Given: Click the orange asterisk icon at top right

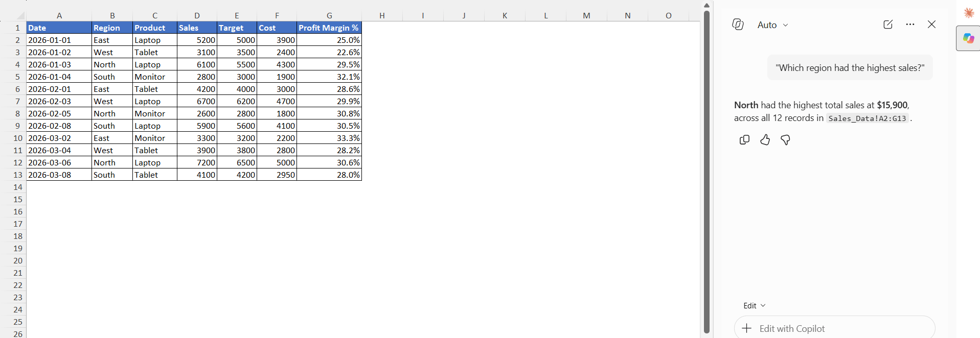Looking at the screenshot, I should pyautogui.click(x=969, y=13).
